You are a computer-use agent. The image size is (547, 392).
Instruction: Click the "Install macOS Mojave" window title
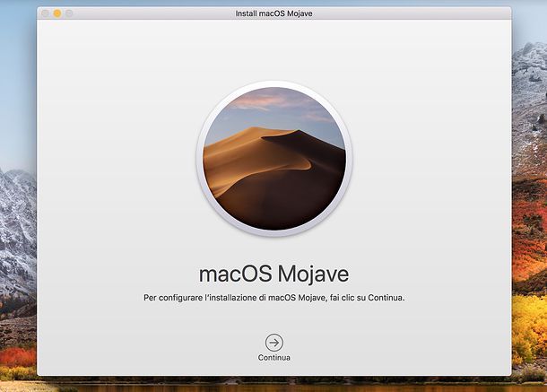pos(273,13)
